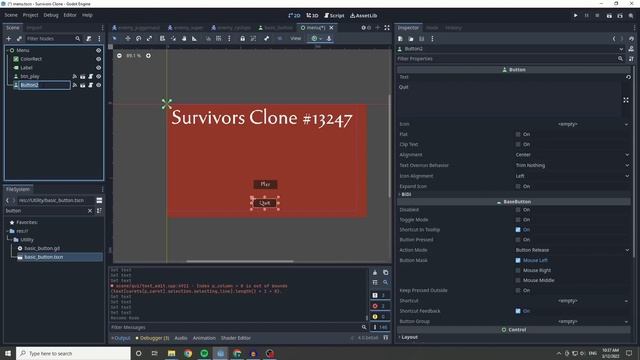
Task: Open the Action Mode dropdown
Action: tap(572, 250)
